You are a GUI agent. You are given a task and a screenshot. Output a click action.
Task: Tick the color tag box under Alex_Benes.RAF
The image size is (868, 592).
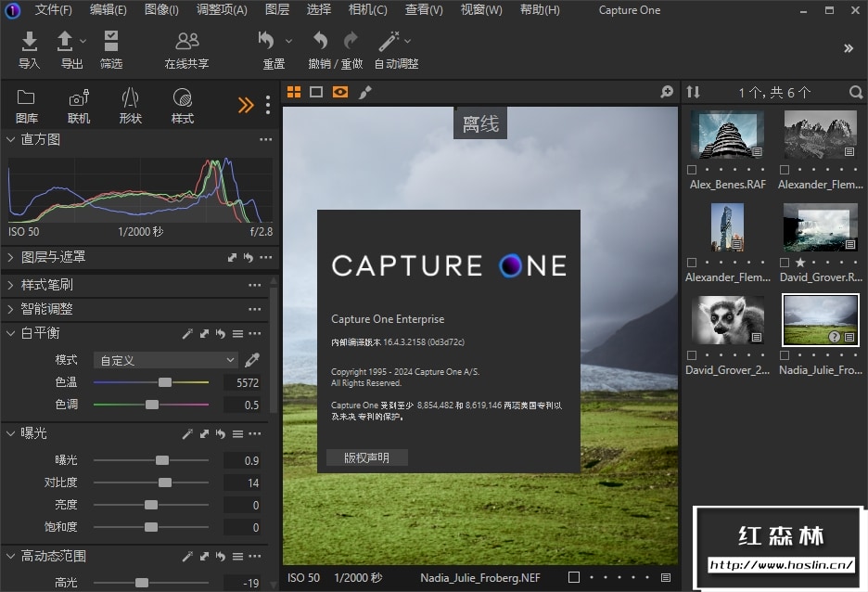(692, 170)
